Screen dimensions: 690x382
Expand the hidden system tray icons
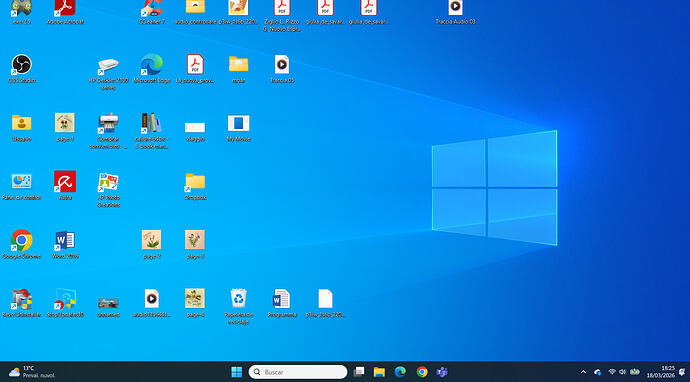583,372
